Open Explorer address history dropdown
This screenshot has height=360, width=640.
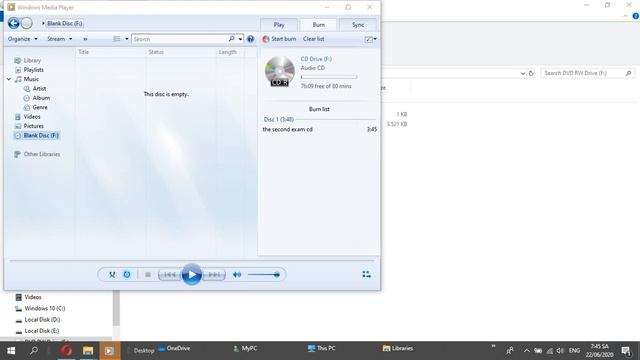point(522,73)
